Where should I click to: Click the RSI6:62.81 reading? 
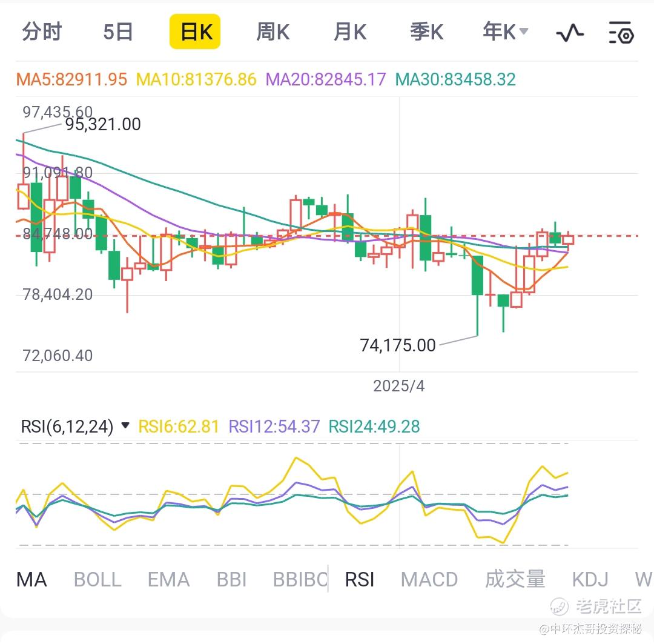[179, 427]
